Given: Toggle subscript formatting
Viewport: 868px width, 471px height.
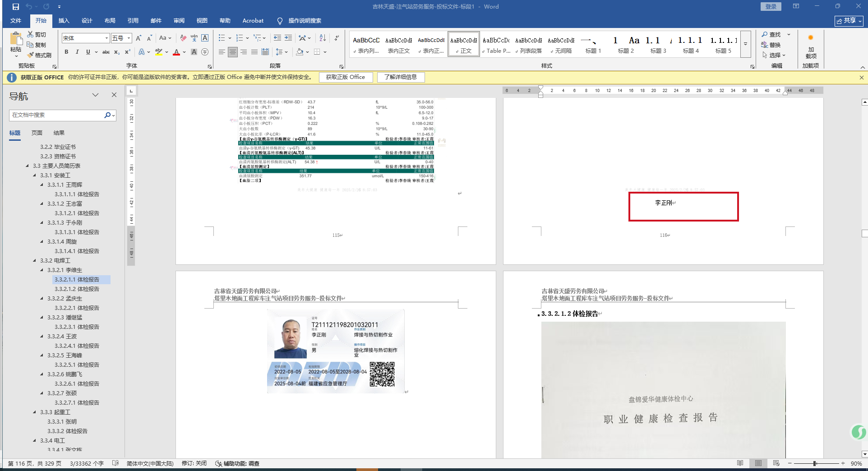Looking at the screenshot, I should tap(117, 52).
